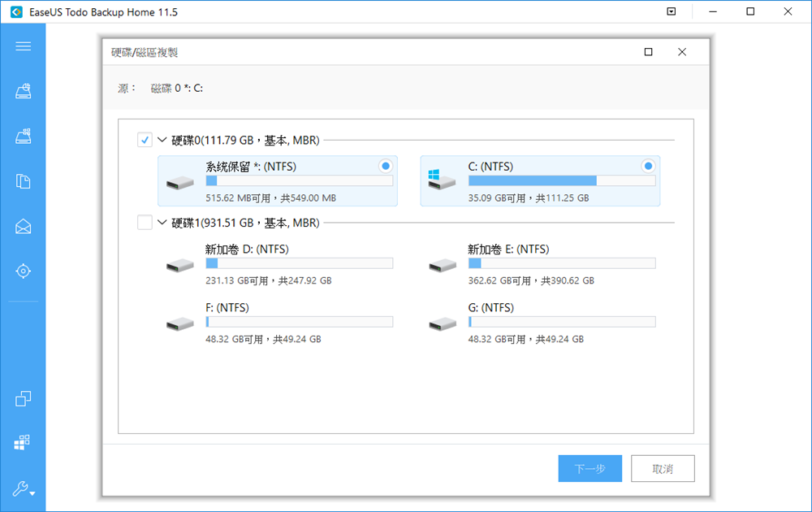The image size is (812, 512).
Task: Open System Backup from the sidebar
Action: (x=24, y=137)
